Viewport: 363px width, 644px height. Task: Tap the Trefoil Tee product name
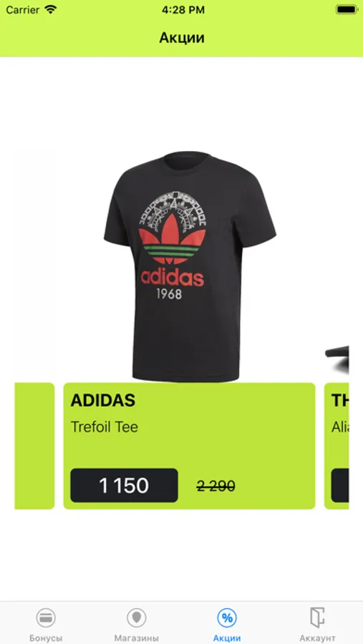coord(105,426)
